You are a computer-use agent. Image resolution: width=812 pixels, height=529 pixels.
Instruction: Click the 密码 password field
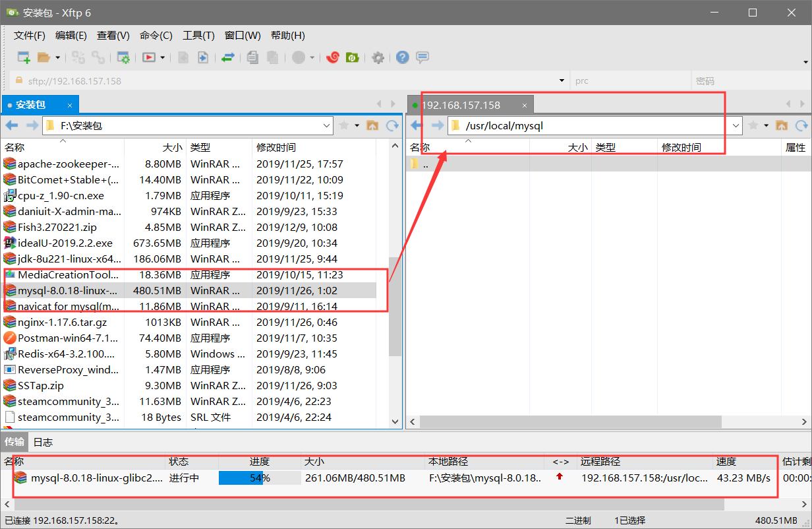pos(750,80)
